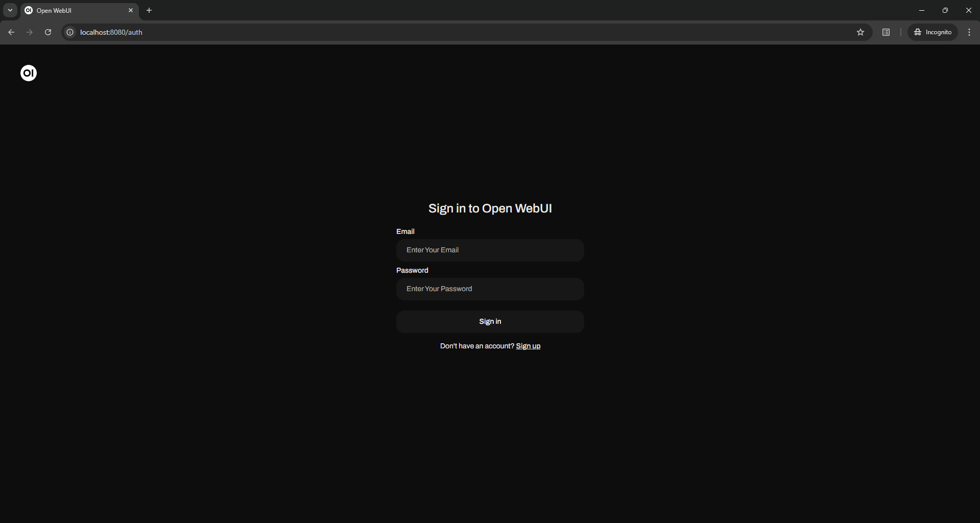The width and height of the screenshot is (980, 523).
Task: Expand the tab search dropdown
Action: tap(10, 10)
